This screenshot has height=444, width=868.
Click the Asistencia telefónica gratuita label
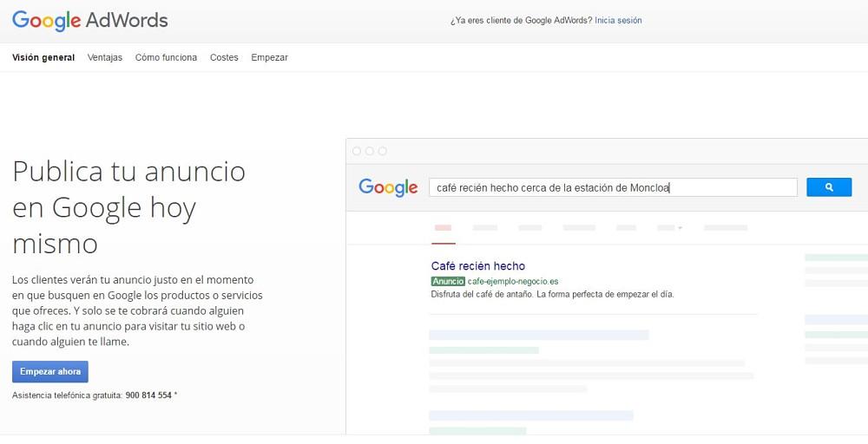click(67, 395)
